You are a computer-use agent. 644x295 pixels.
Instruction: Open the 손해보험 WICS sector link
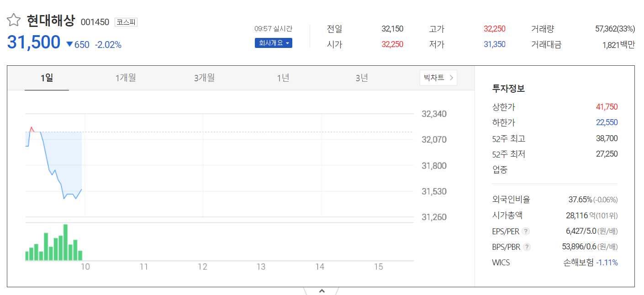[579, 263]
